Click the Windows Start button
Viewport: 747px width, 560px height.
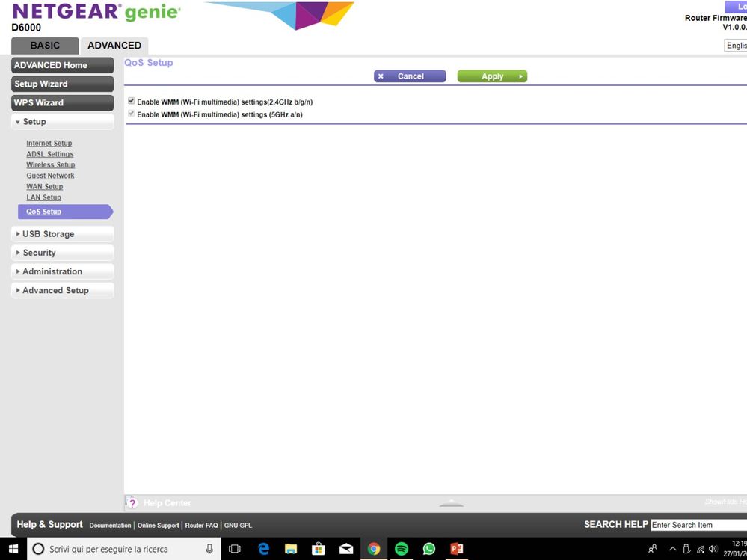pyautogui.click(x=13, y=549)
